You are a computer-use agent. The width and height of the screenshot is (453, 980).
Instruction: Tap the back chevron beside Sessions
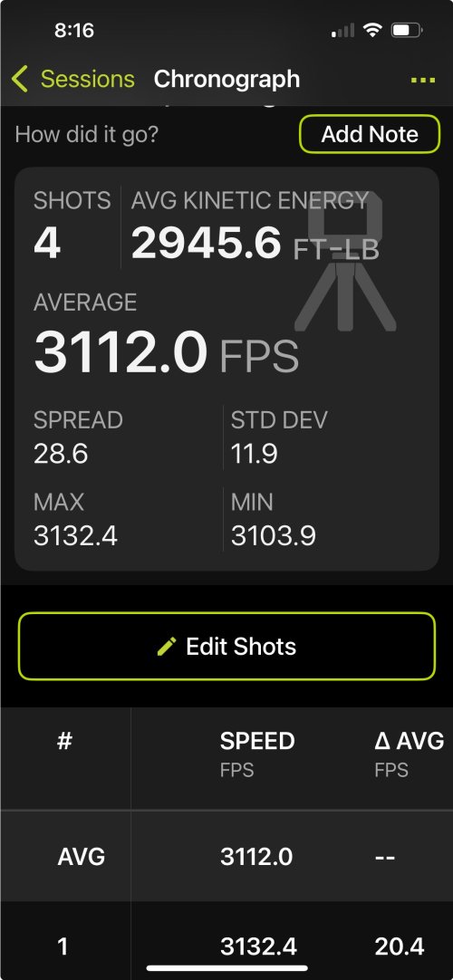pyautogui.click(x=20, y=80)
